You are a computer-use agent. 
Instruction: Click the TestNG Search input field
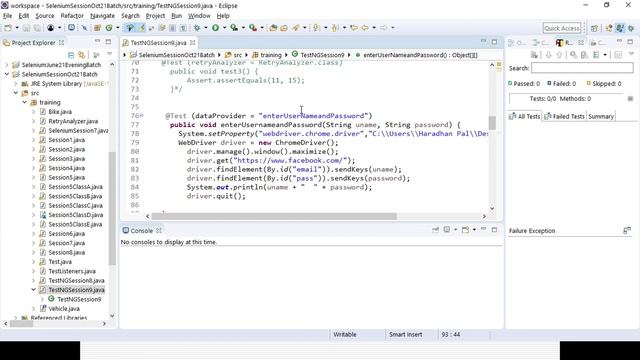pyautogui.click(x=582, y=68)
